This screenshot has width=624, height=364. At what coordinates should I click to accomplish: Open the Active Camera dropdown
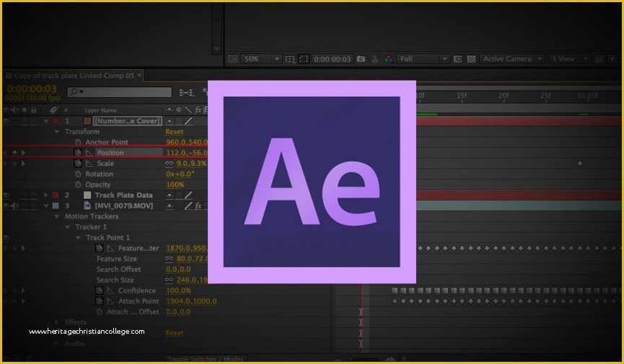pyautogui.click(x=511, y=59)
